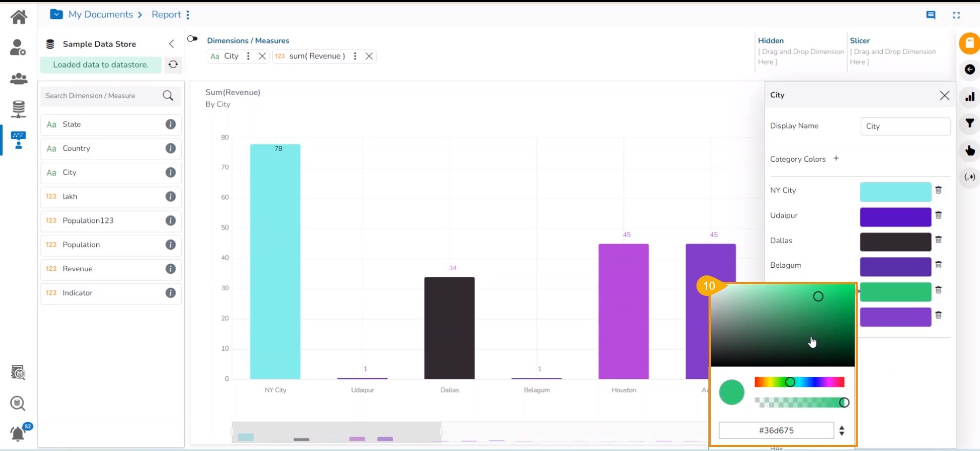Open the data store sidebar icon
The height and width of the screenshot is (451, 980).
point(18,109)
